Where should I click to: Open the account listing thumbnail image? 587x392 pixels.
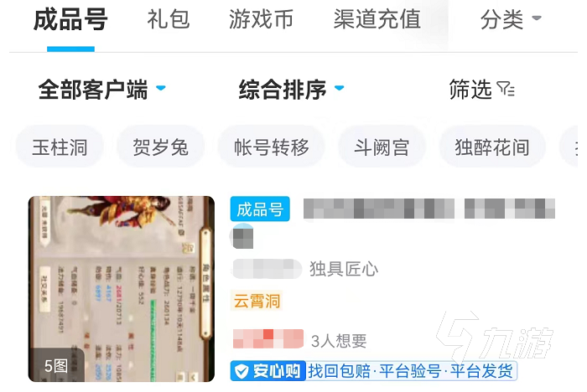pos(122,289)
